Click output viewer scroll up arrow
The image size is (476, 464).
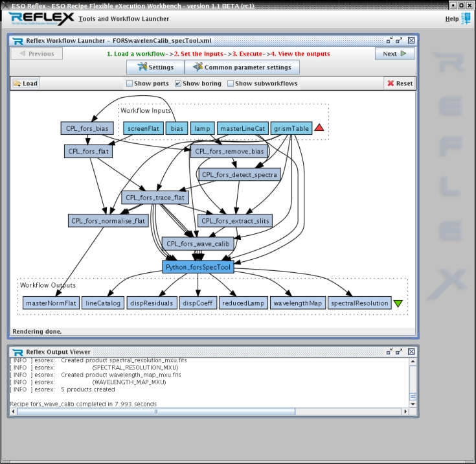(413, 362)
